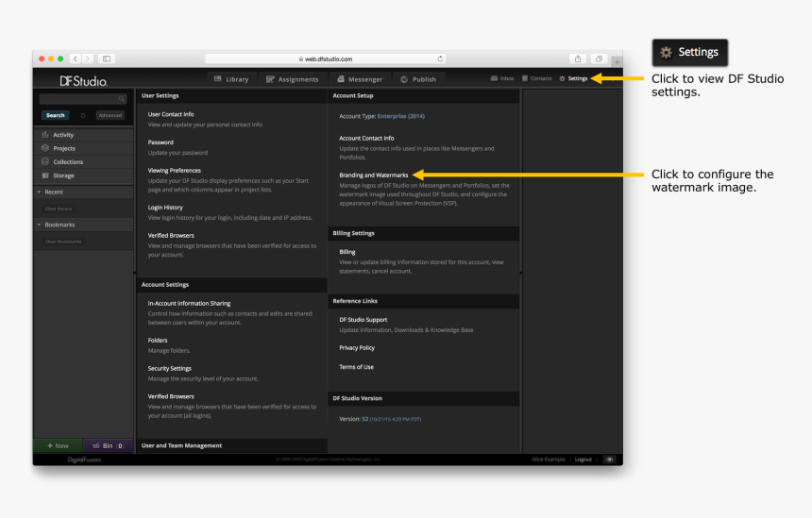Toggle the browser sidebar button
Screen dimensions: 812x518
pos(107,59)
